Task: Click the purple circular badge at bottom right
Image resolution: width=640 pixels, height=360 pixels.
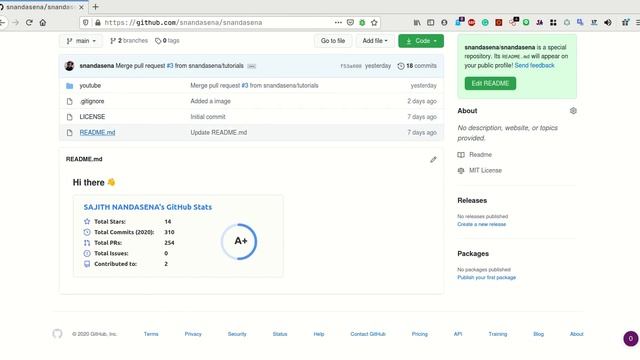Action: [x=631, y=338]
